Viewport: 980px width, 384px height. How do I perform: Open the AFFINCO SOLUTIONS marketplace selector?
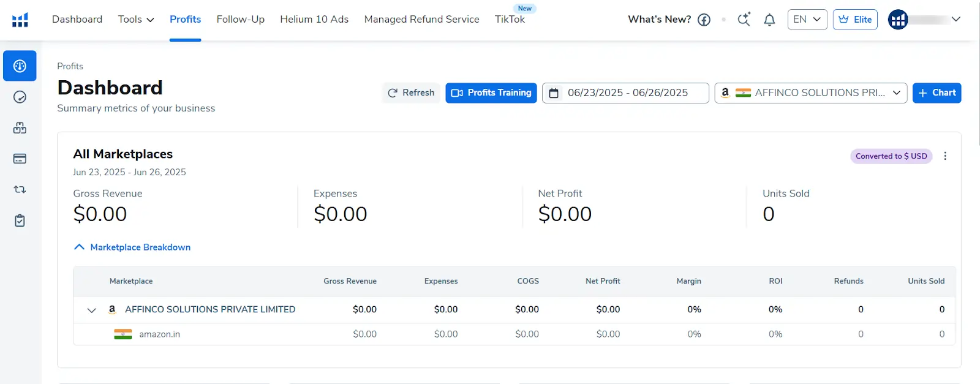coord(811,93)
